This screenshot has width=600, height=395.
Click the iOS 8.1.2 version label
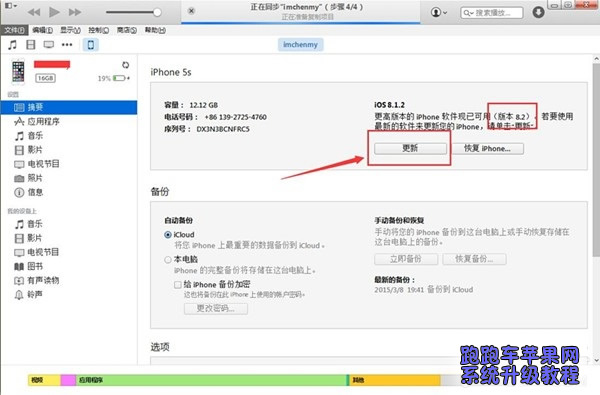[x=389, y=105]
